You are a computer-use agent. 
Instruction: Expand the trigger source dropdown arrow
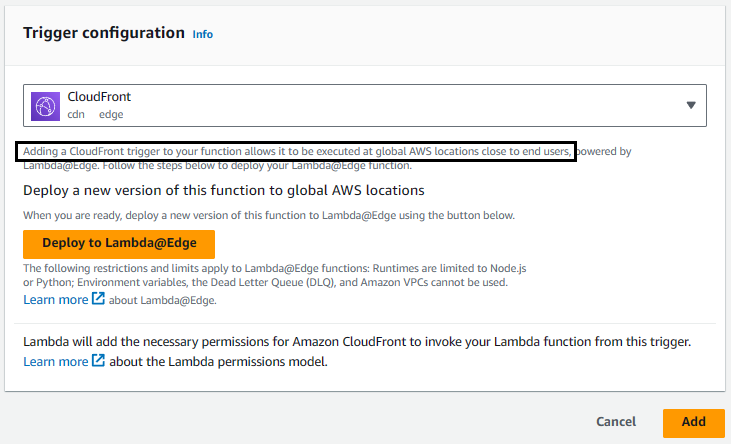[691, 105]
